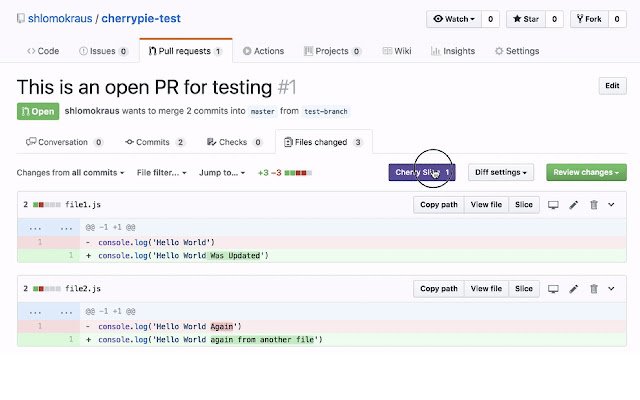This screenshot has height=400, width=640.
Task: Open the Review changes dropdown
Action: pos(586,172)
